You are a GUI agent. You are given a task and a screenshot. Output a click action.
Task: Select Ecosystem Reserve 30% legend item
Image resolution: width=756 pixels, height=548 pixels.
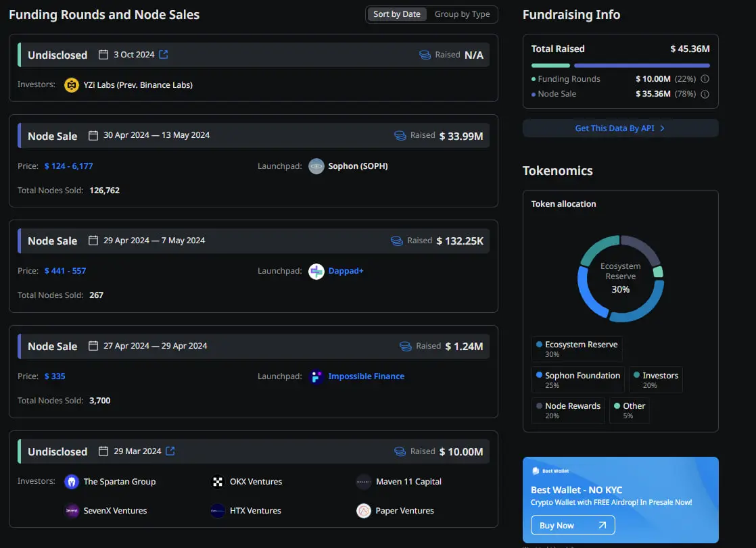tap(577, 349)
